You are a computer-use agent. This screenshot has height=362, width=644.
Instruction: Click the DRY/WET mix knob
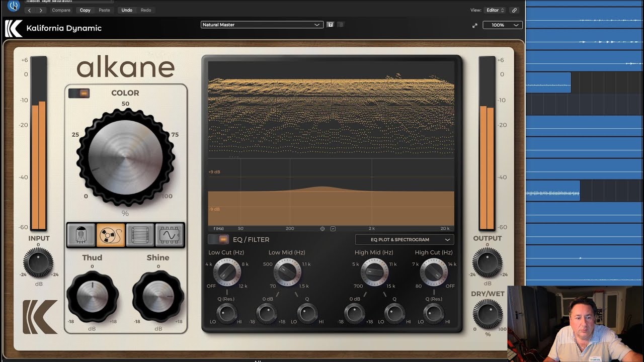[x=488, y=314]
